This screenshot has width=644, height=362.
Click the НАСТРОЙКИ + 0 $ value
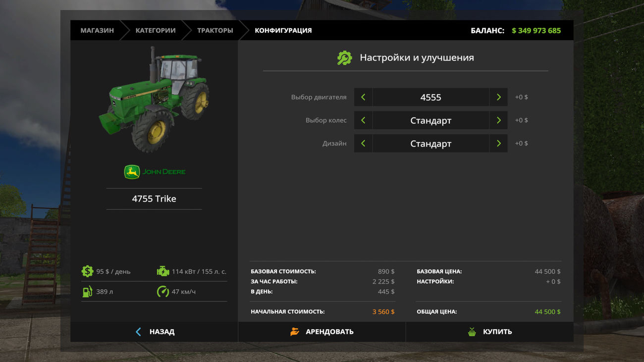[553, 281]
